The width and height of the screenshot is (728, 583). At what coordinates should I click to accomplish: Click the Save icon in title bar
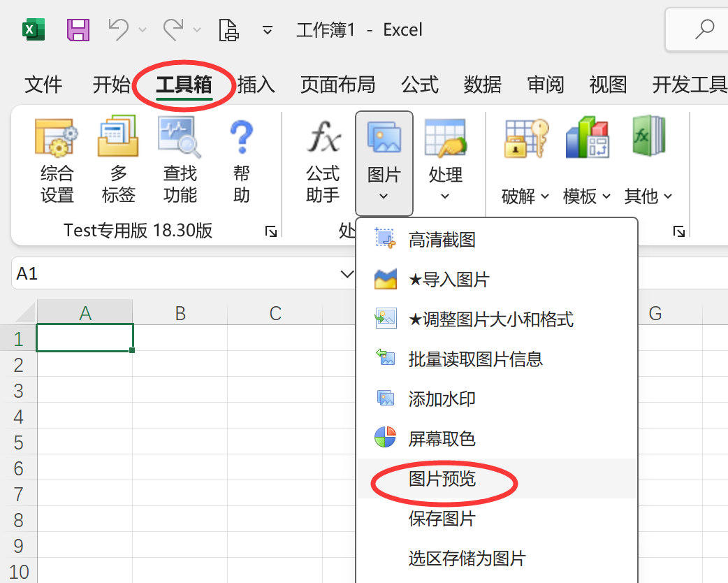(x=78, y=30)
